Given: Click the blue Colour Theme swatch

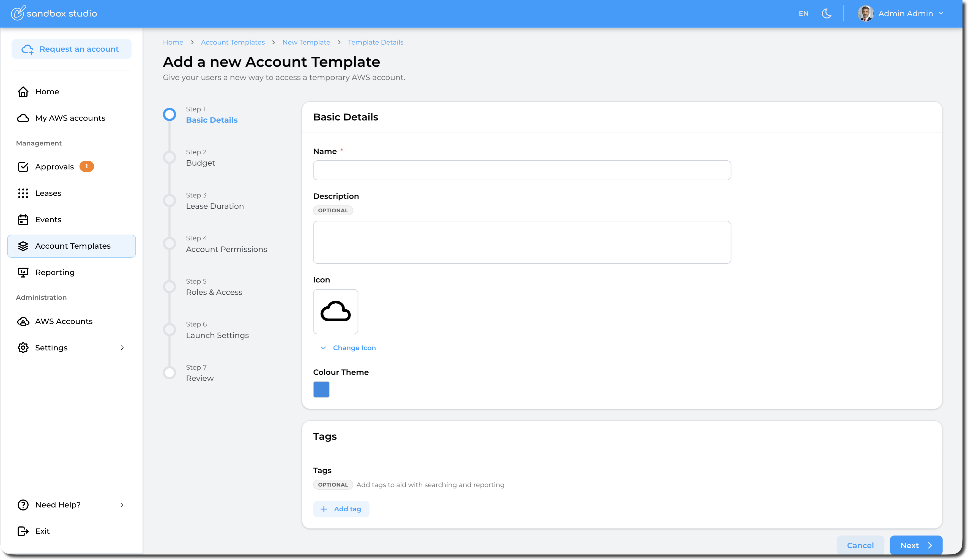Looking at the screenshot, I should [x=321, y=389].
